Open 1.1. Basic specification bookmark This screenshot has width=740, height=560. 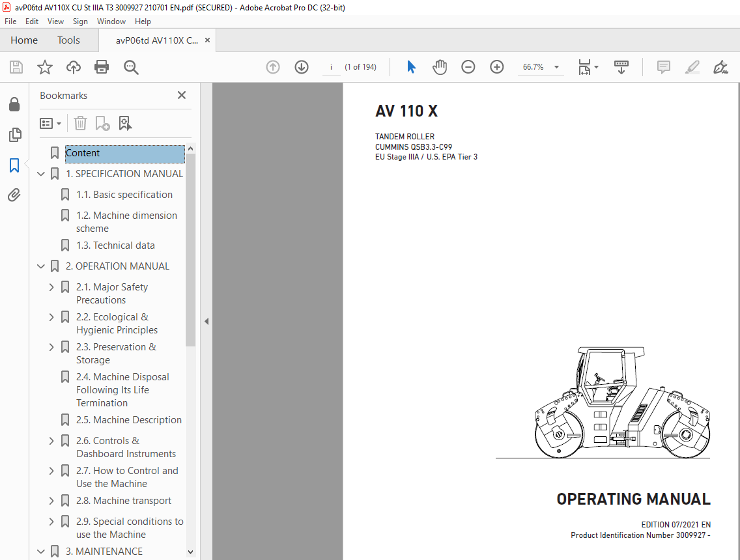tap(124, 195)
